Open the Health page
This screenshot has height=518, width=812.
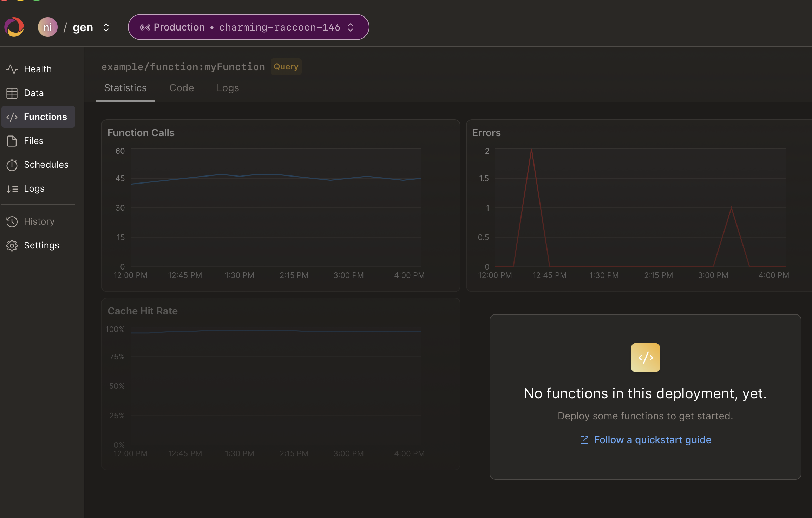[x=38, y=69]
